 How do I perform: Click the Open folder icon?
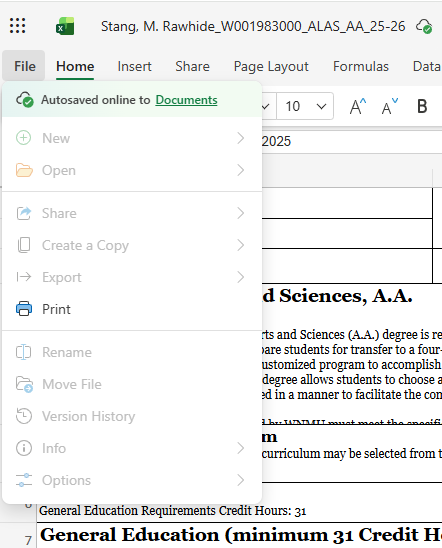pos(24,170)
